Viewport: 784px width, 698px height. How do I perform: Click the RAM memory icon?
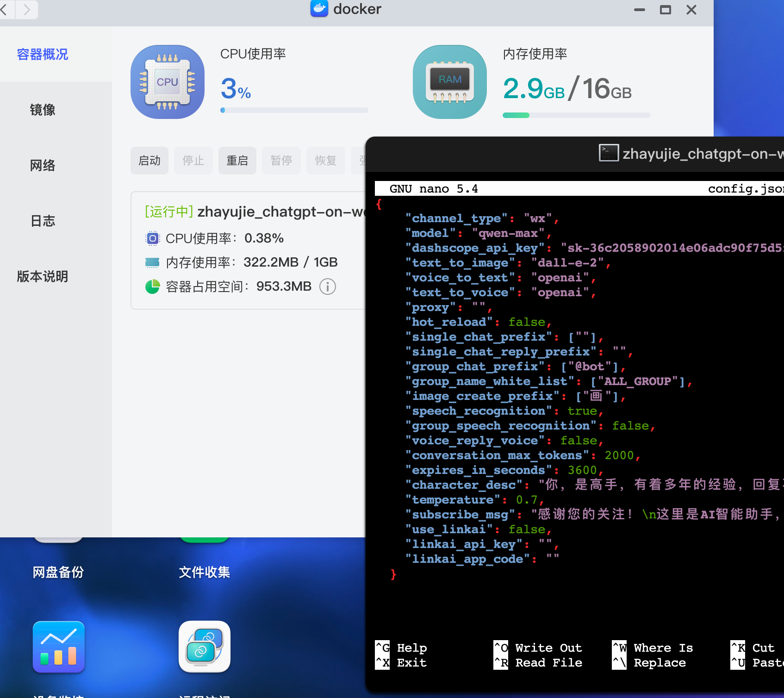(x=450, y=82)
